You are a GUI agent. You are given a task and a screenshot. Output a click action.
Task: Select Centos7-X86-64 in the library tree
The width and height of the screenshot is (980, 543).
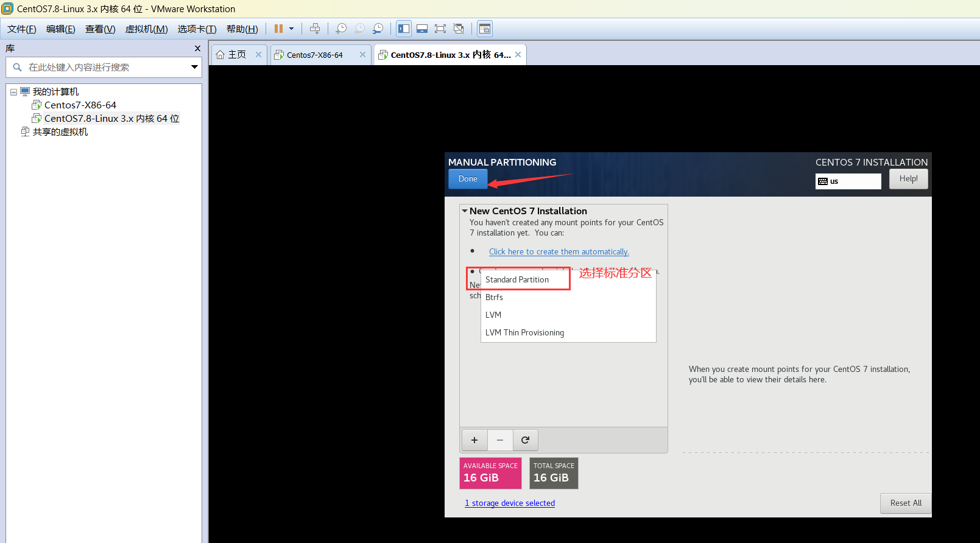pos(80,105)
